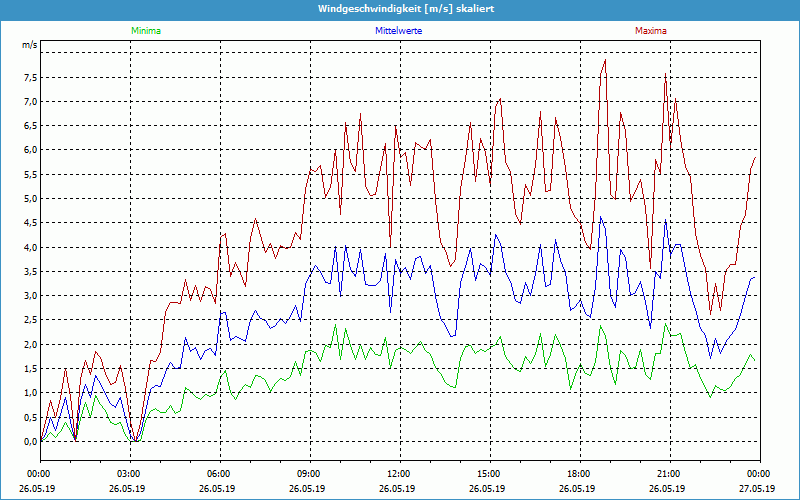Click the 12:00 time axis label
The height and width of the screenshot is (500, 800).
tap(400, 473)
